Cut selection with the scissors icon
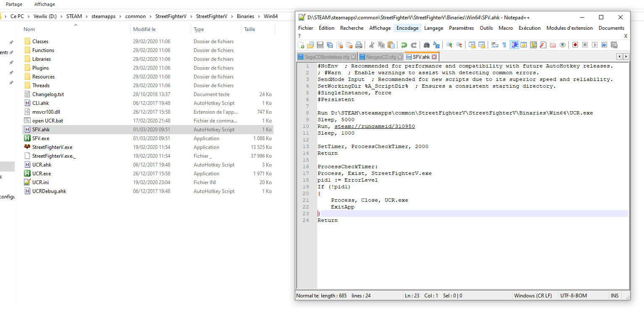644x310 pixels. tap(372, 45)
